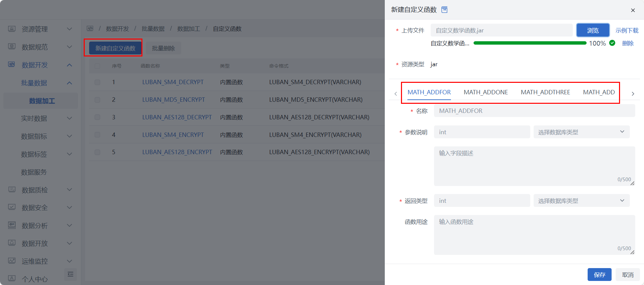The image size is (644, 285).
Task: Switch to the MATH_ADDONE tab
Action: 486,92
